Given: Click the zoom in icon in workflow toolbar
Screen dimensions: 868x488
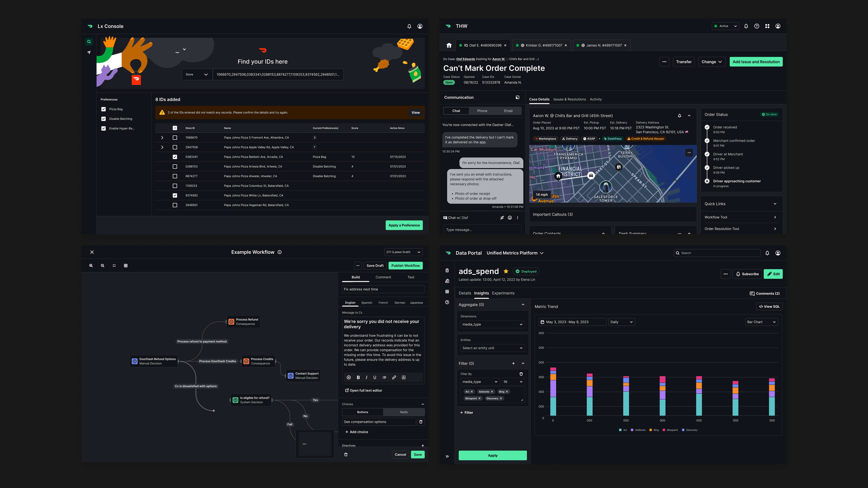Looking at the screenshot, I should 91,266.
